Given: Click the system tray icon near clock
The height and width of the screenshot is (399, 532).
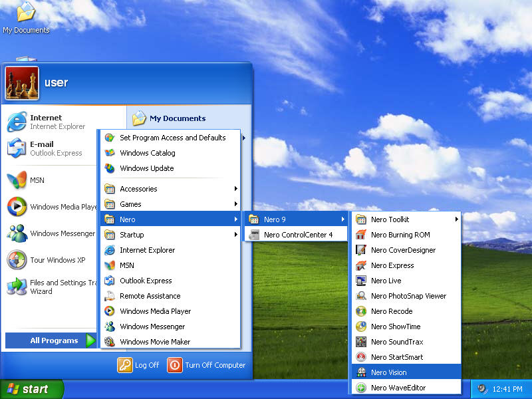Looking at the screenshot, I should click(481, 389).
